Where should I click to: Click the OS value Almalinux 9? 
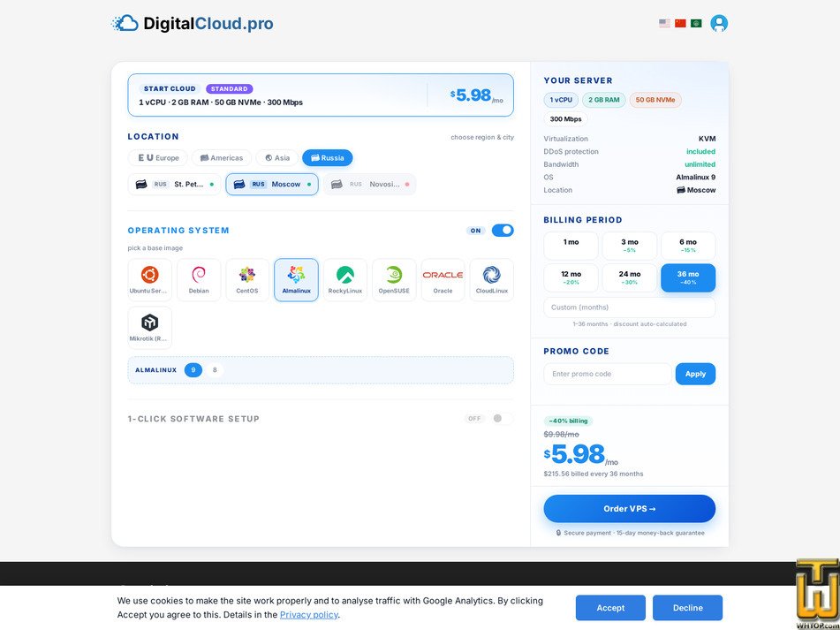click(x=695, y=178)
